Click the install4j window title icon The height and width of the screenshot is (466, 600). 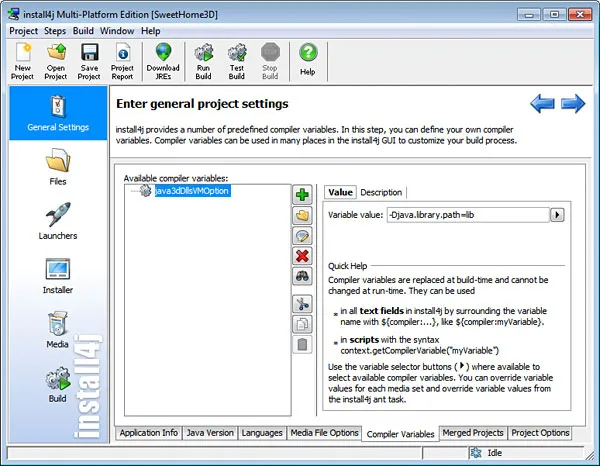pyautogui.click(x=14, y=15)
